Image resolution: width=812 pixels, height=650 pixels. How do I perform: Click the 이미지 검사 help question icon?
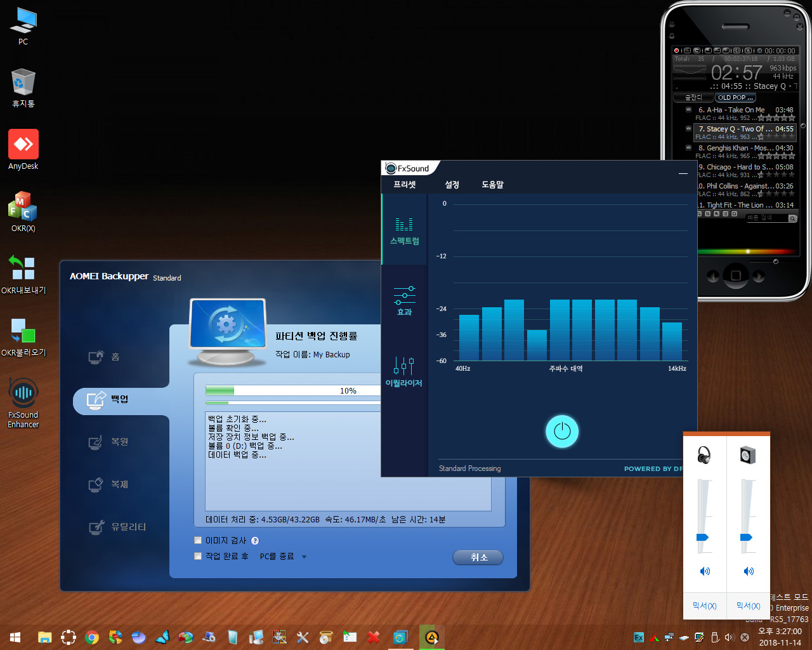pos(255,541)
